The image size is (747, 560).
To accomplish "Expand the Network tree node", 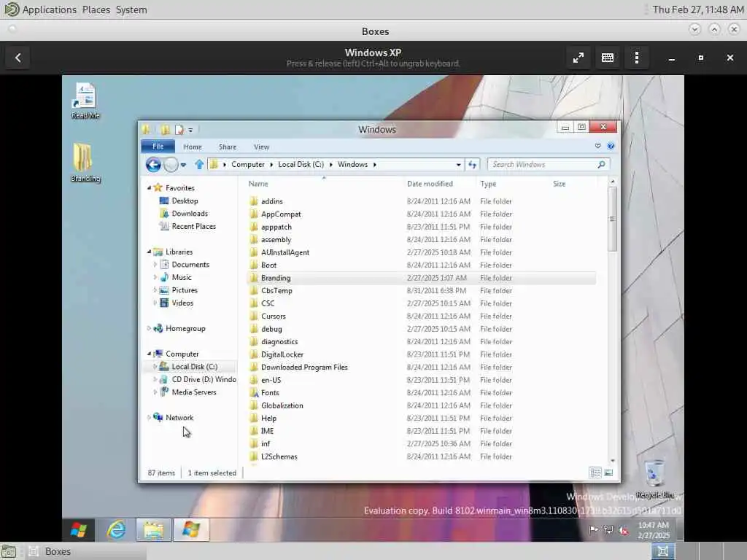I will click(x=149, y=417).
